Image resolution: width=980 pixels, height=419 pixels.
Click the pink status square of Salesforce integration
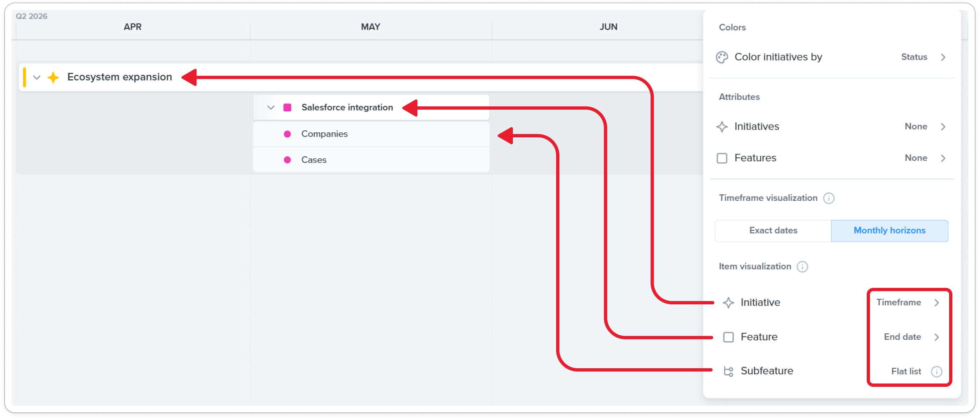(x=288, y=108)
